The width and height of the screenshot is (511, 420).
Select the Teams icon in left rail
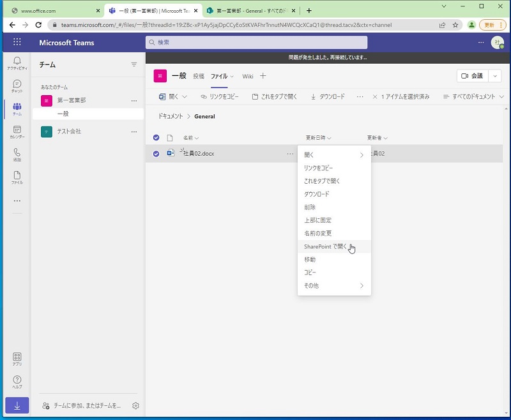(x=17, y=109)
